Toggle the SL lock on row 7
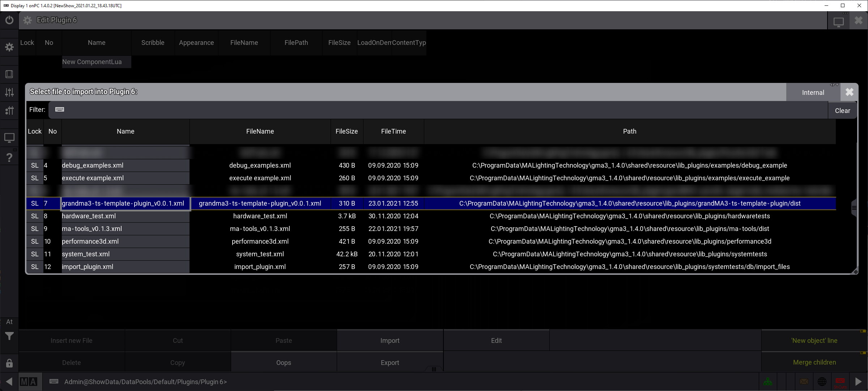This screenshot has width=868, height=391. tap(34, 203)
